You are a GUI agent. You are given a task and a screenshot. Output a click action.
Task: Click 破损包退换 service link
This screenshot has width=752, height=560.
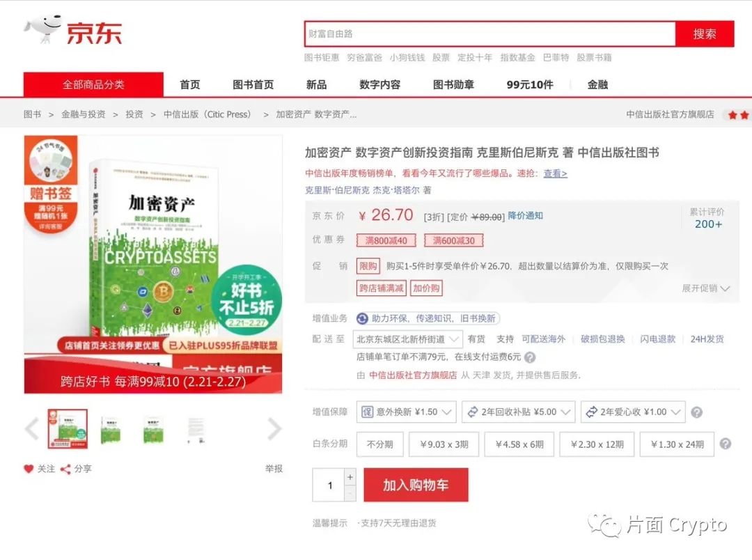pyautogui.click(x=603, y=339)
